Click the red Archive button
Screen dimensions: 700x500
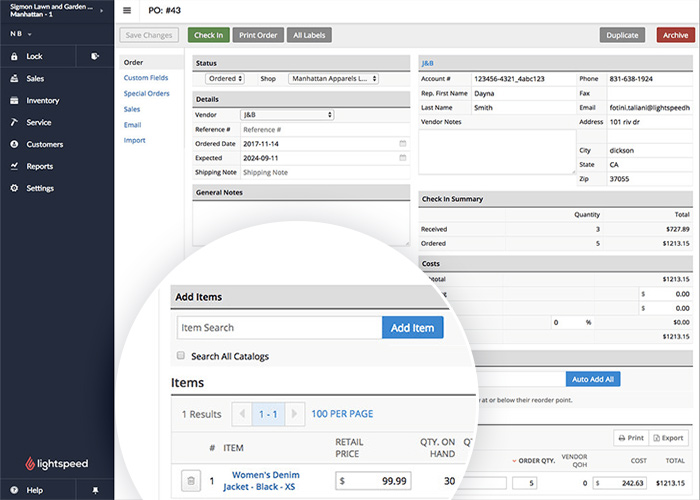click(673, 35)
